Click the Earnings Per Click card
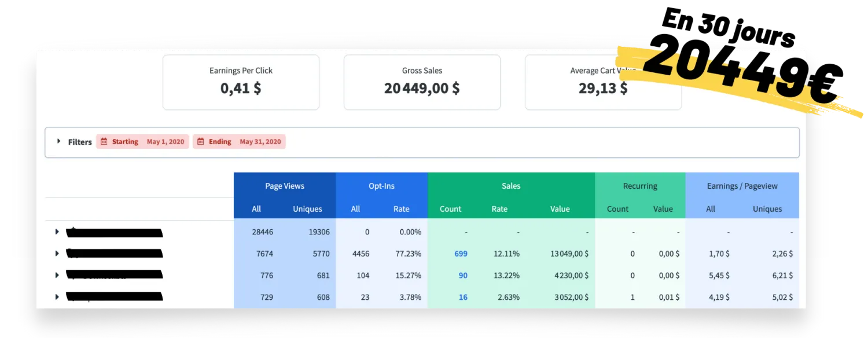This screenshot has width=868, height=338. [241, 82]
